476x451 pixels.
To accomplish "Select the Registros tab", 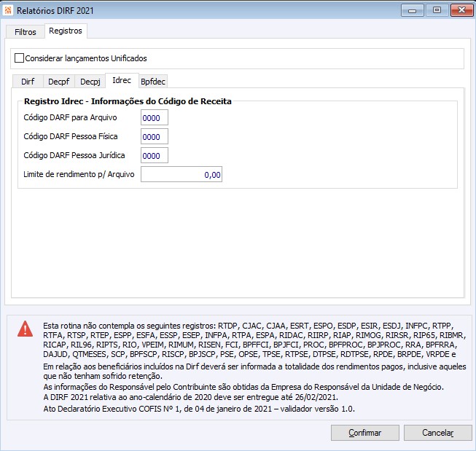I will (66, 31).
